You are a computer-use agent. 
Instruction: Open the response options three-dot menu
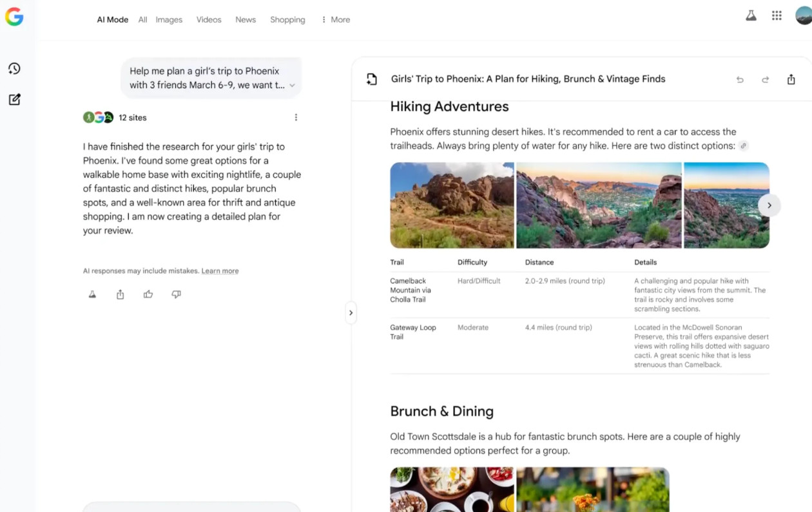[x=296, y=117]
